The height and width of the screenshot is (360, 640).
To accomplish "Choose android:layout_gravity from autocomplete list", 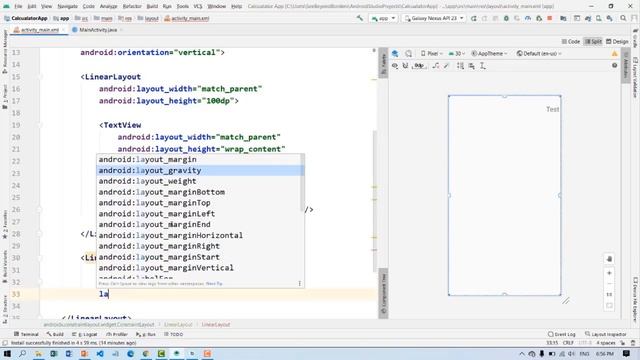I will (200, 171).
